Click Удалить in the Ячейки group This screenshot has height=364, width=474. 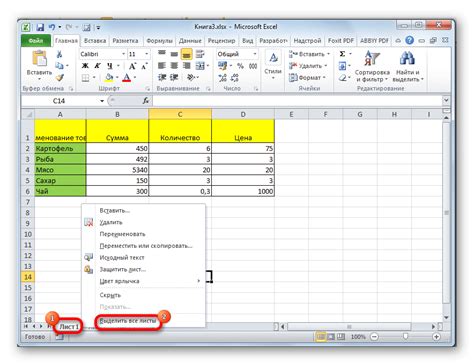(308, 66)
